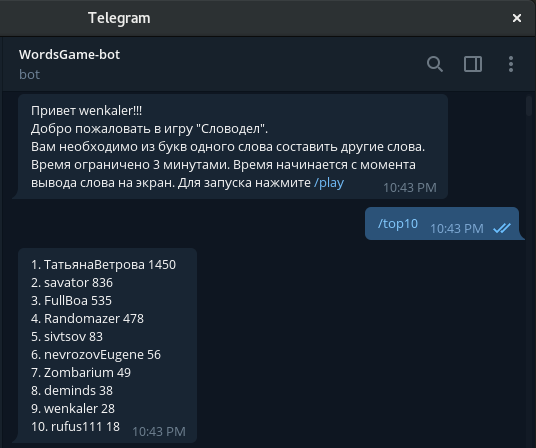Click the /play command link
This screenshot has height=448, width=536.
(329, 183)
